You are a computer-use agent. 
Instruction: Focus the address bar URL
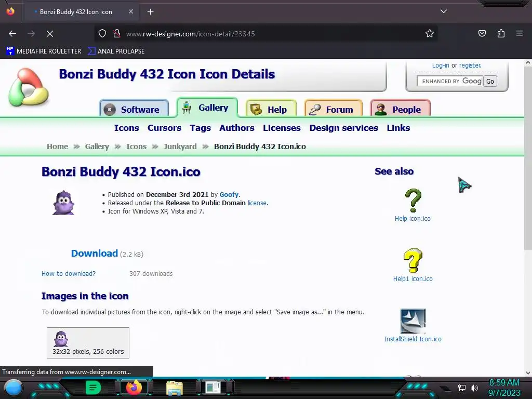pyautogui.click(x=190, y=34)
